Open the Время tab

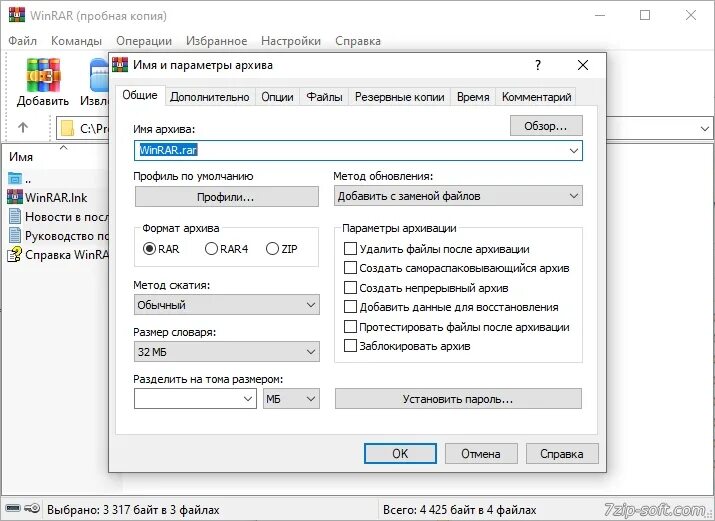point(473,97)
